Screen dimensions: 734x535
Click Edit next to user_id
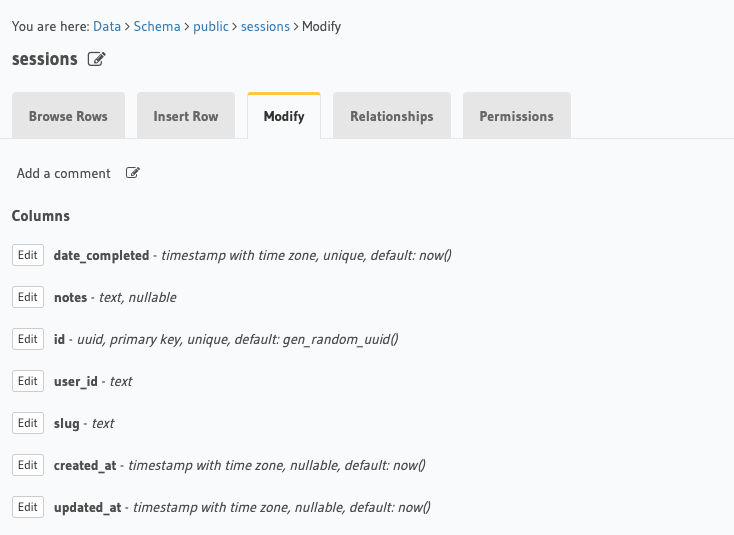click(x=28, y=381)
